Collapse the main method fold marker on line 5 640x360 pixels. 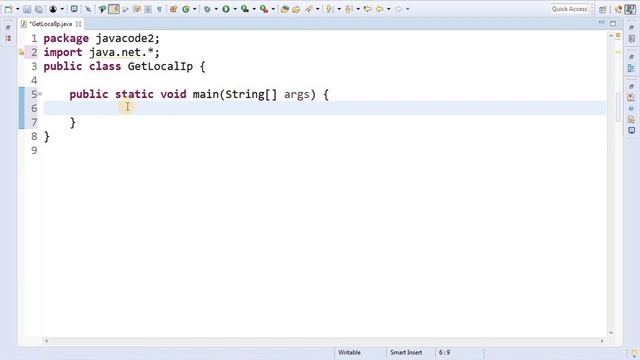[40, 94]
